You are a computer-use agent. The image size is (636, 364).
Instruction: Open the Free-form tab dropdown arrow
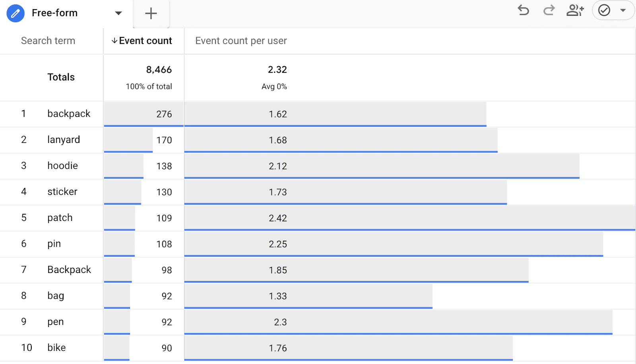tap(118, 13)
